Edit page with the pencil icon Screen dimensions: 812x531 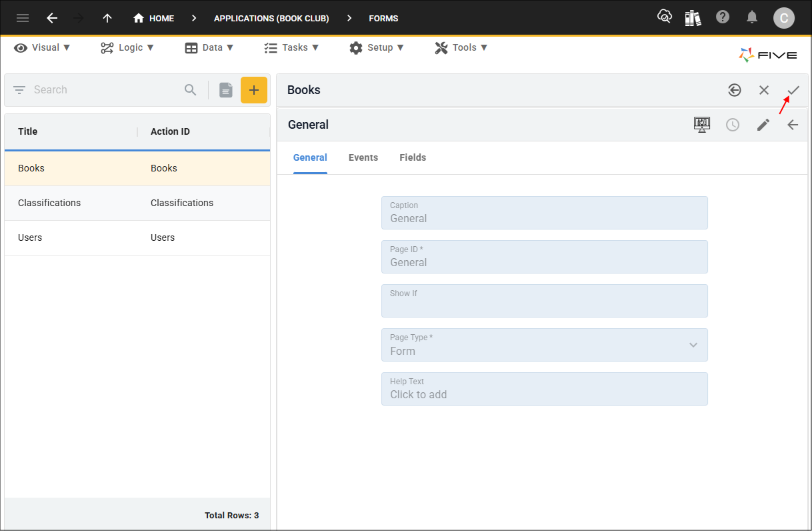(x=763, y=125)
